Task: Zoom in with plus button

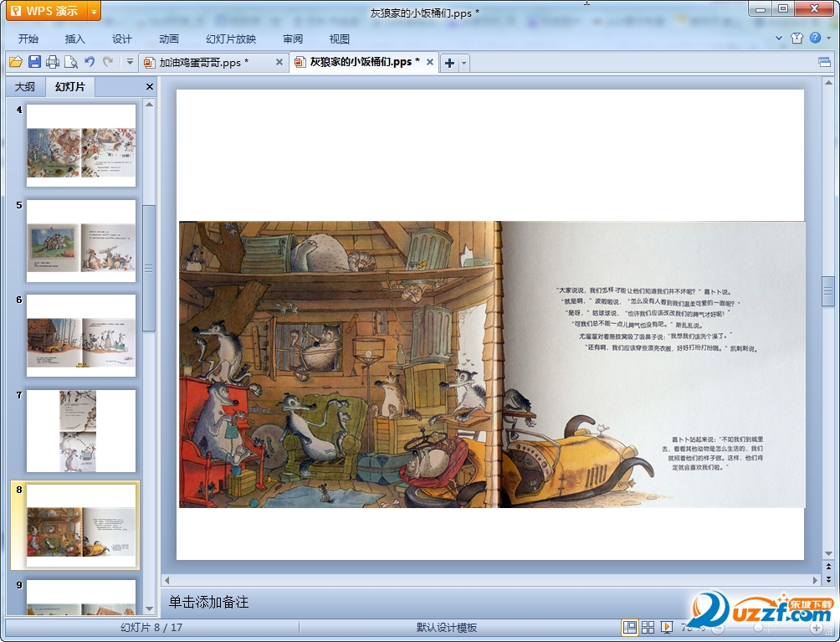Action: (x=816, y=628)
